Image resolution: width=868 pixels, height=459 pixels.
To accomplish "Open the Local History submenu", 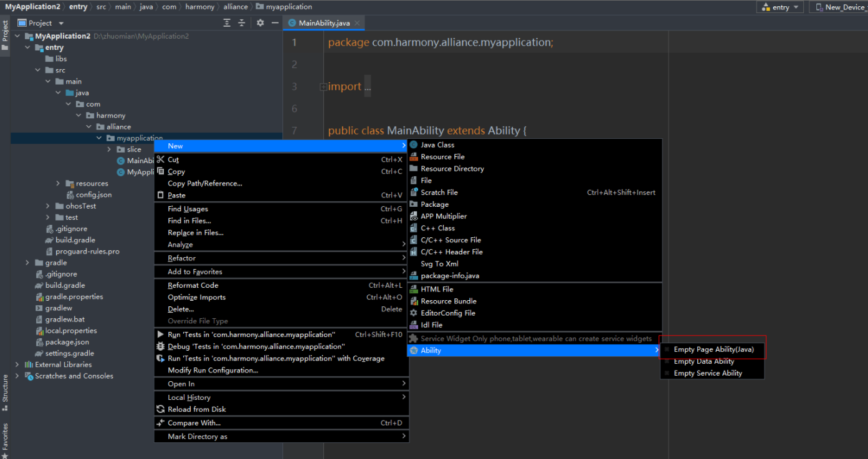I will (281, 397).
